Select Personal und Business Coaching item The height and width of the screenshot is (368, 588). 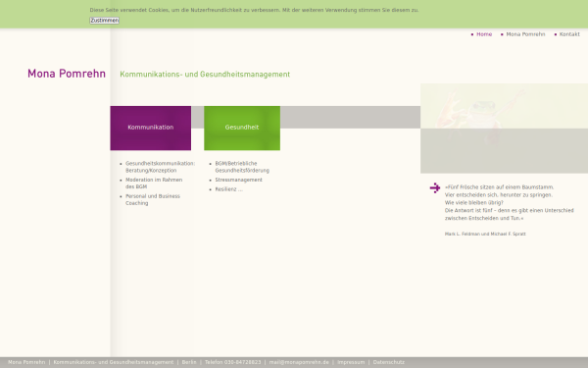153,199
